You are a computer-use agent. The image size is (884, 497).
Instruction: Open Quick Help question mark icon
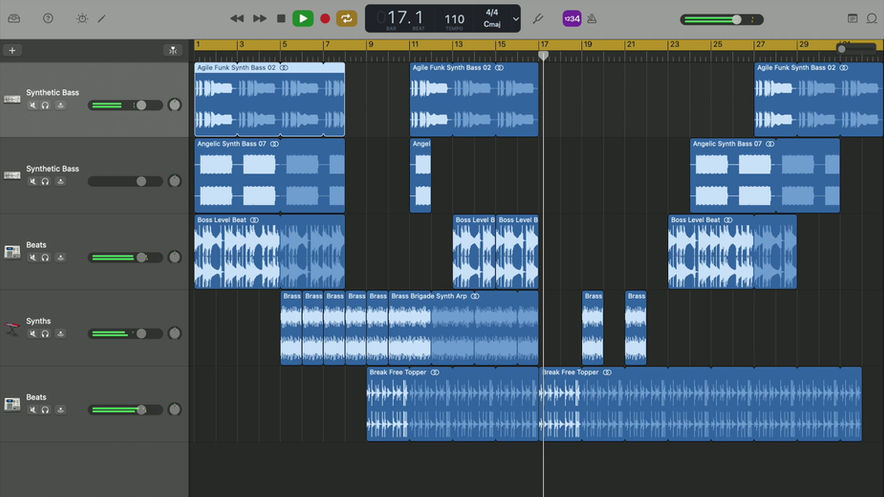click(48, 19)
